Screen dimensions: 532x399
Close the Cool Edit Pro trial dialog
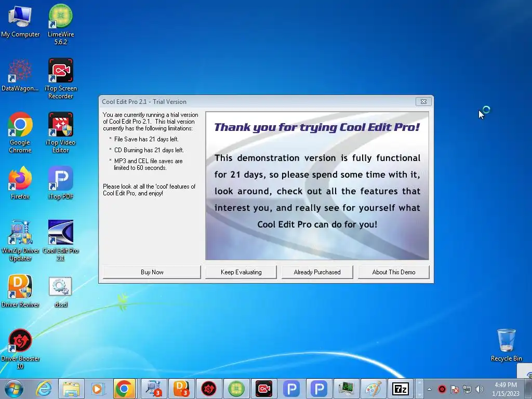[x=423, y=101]
